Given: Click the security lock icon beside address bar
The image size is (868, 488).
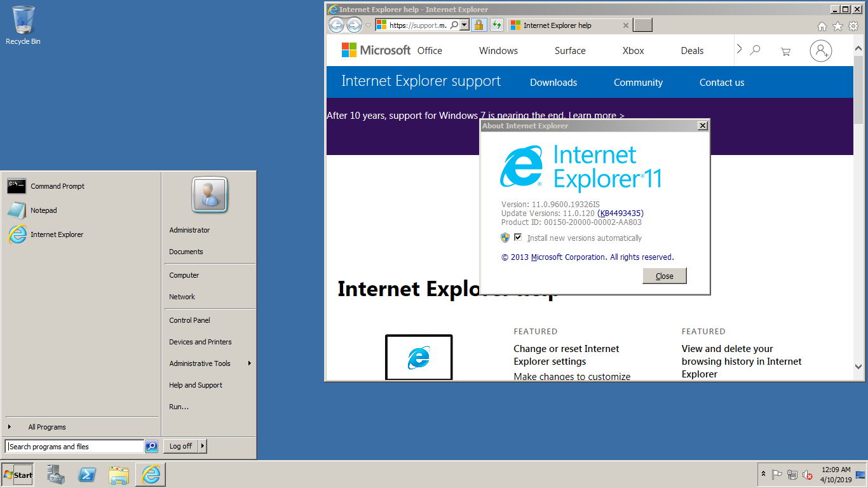Looking at the screenshot, I should click(479, 25).
